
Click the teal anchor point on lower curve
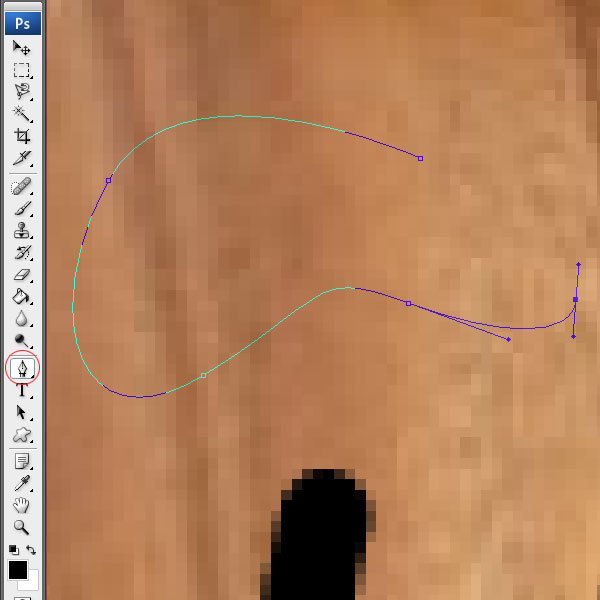click(204, 375)
